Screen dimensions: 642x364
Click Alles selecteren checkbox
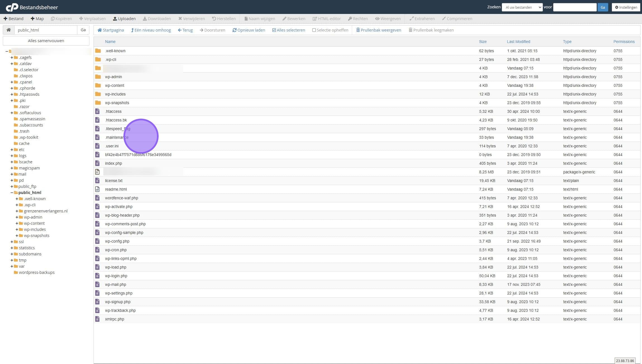click(x=274, y=30)
